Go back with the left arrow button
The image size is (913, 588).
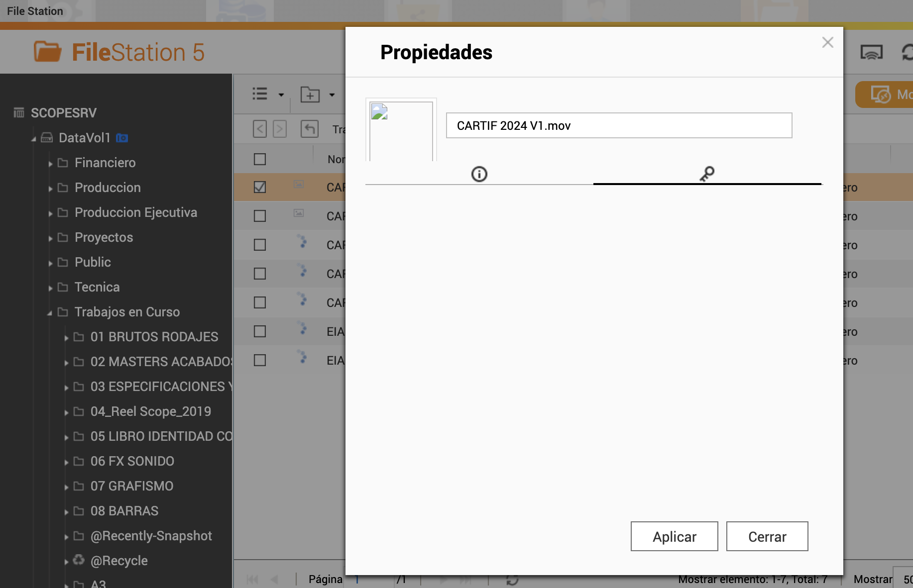coord(259,129)
